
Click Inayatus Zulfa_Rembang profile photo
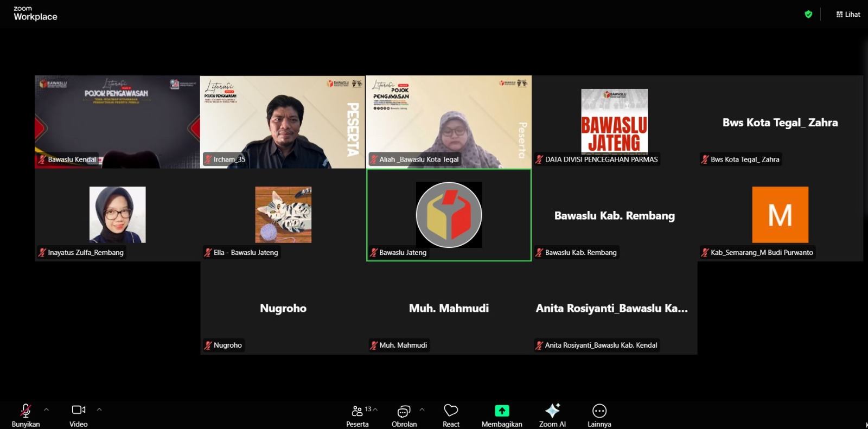pos(117,215)
